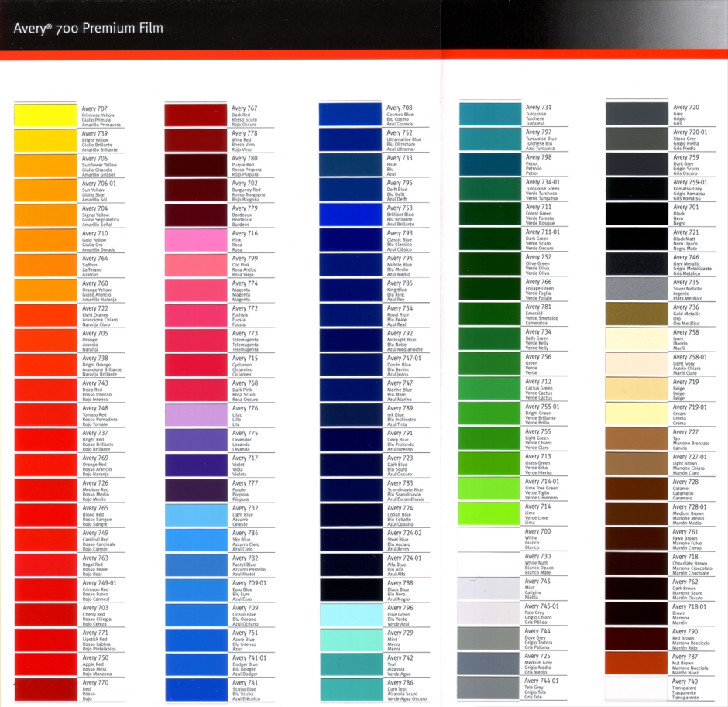
Task: Choose the Avery 787 Nut Brown swatch
Action: click(636, 663)
